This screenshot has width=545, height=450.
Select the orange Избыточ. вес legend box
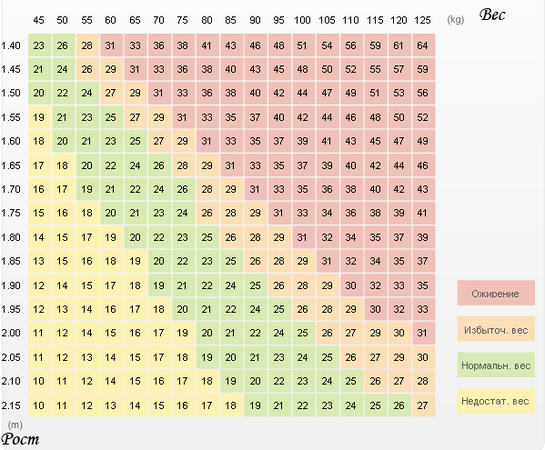[x=496, y=329]
